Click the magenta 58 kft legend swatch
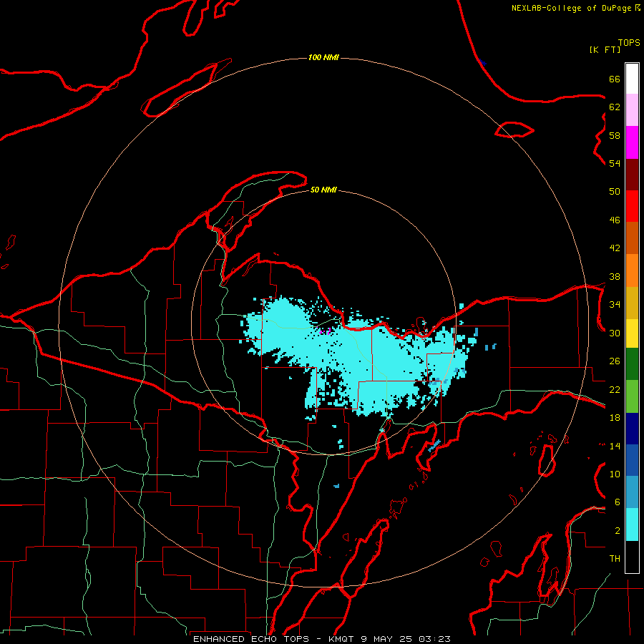Viewport: 644px width, 644px height. point(632,142)
